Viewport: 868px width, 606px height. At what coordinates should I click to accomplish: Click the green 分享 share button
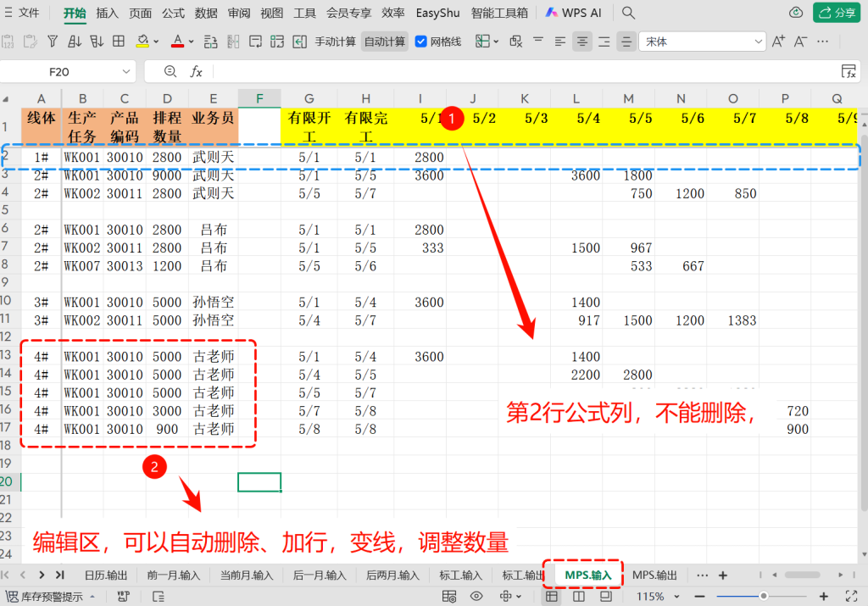837,13
